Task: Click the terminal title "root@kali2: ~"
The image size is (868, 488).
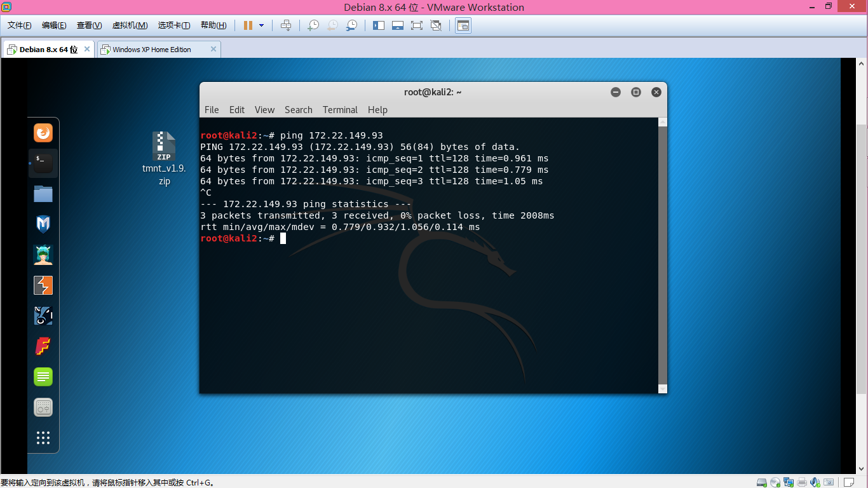Action: click(x=433, y=92)
